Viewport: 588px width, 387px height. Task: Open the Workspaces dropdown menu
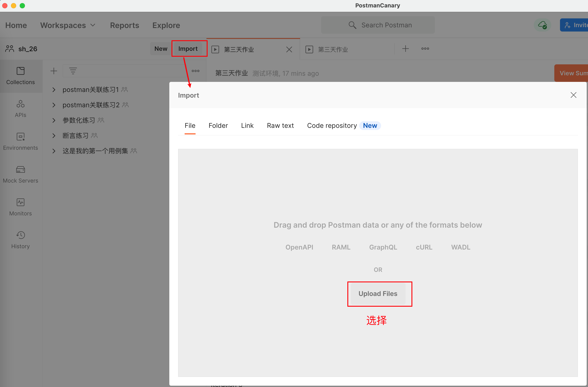[68, 25]
